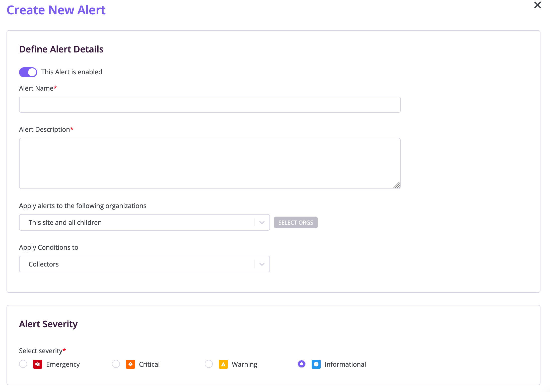The height and width of the screenshot is (392, 550).
Task: Click the red Emergency severity icon
Action: click(38, 364)
